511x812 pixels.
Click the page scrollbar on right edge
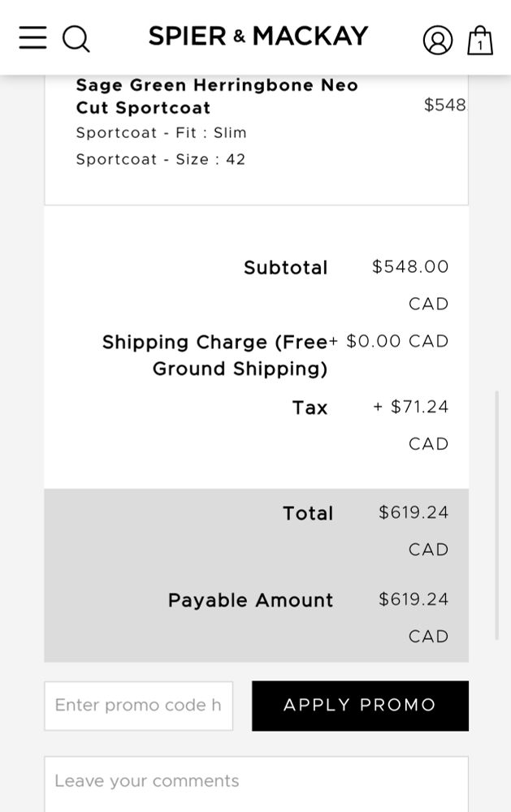click(x=497, y=515)
